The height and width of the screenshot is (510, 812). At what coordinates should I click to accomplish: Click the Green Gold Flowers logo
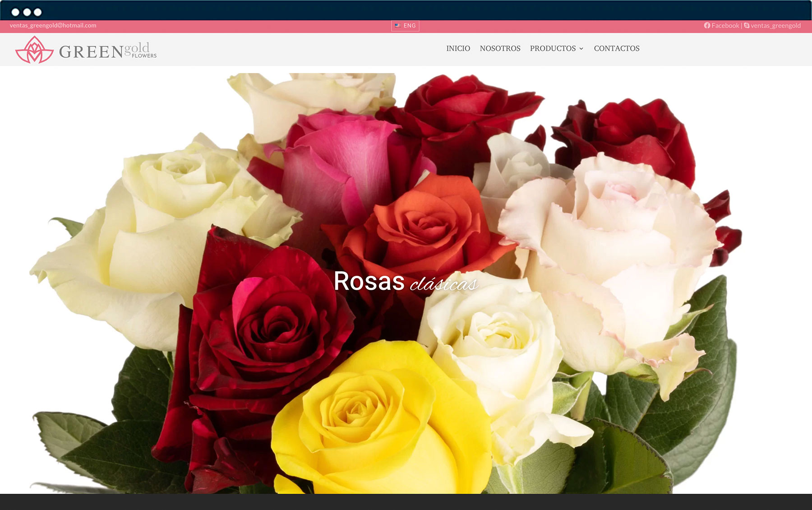pyautogui.click(x=86, y=50)
